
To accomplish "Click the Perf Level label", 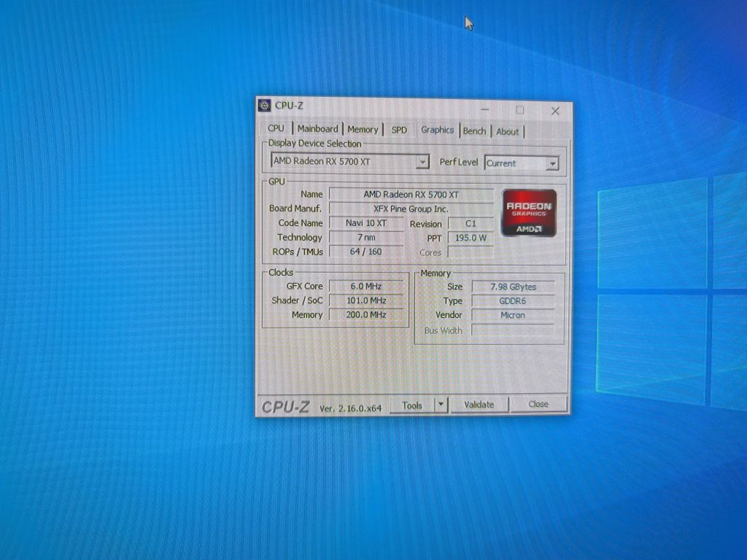I will (x=458, y=163).
